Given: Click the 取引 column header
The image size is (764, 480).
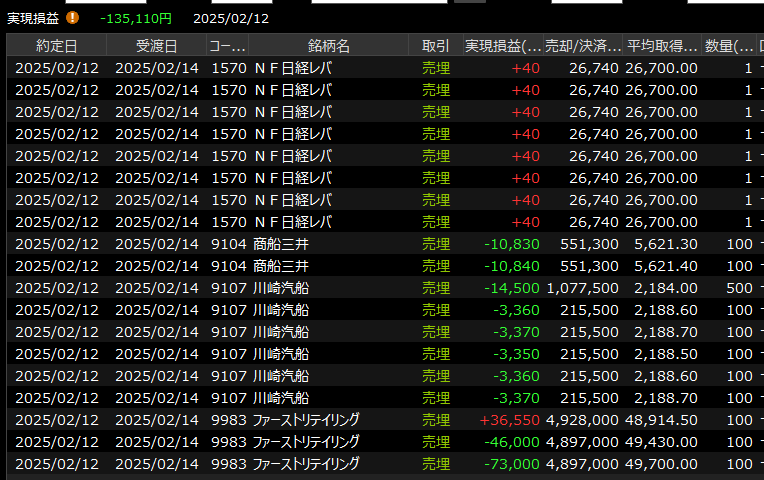Looking at the screenshot, I should pyautogui.click(x=435, y=46).
